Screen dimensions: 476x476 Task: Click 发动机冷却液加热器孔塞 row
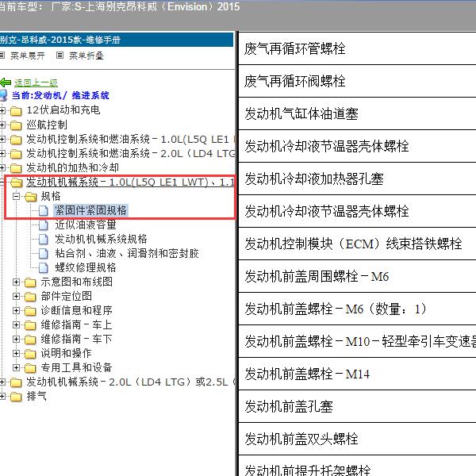pos(357,178)
